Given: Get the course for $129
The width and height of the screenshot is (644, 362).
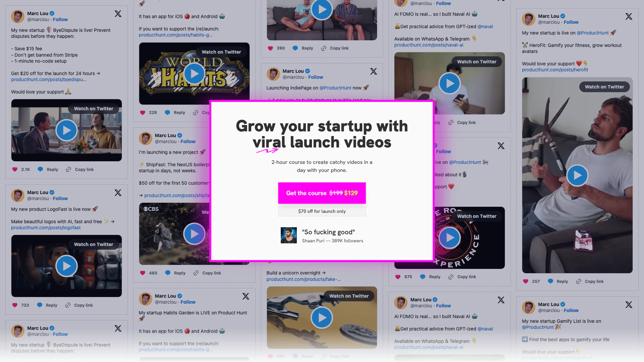Looking at the screenshot, I should click(x=322, y=193).
